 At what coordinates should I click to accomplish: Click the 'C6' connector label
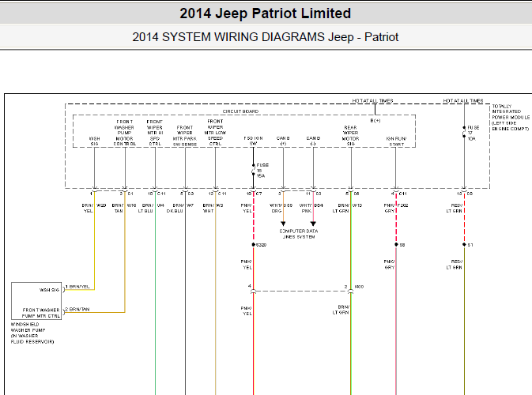click(357, 194)
